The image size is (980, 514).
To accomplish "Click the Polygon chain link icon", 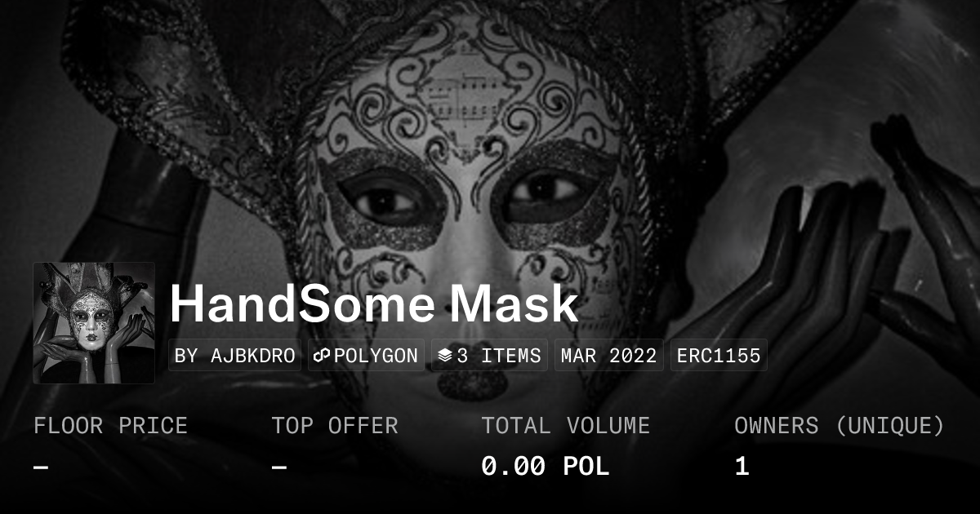I will (x=323, y=356).
